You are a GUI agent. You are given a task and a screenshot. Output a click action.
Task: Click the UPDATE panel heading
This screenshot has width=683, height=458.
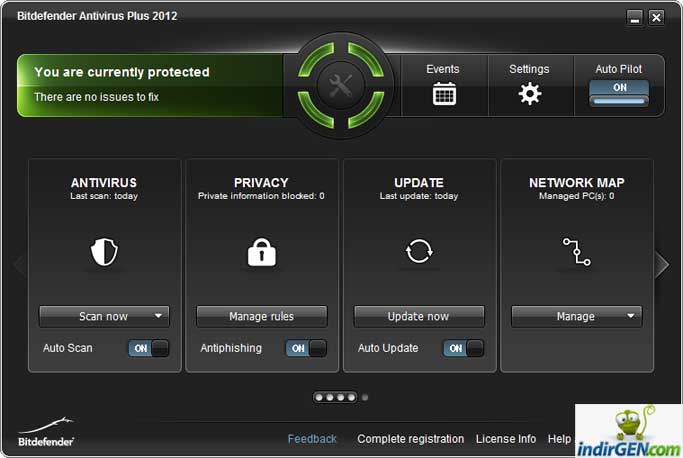(x=419, y=183)
